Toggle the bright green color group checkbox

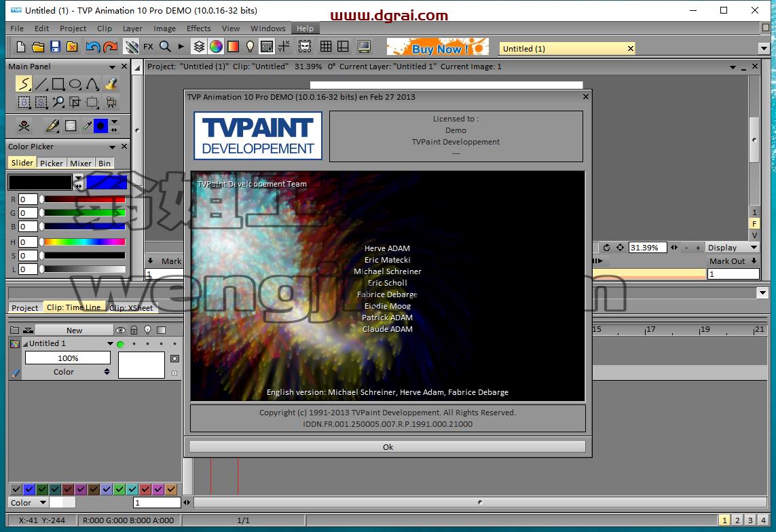click(x=119, y=489)
